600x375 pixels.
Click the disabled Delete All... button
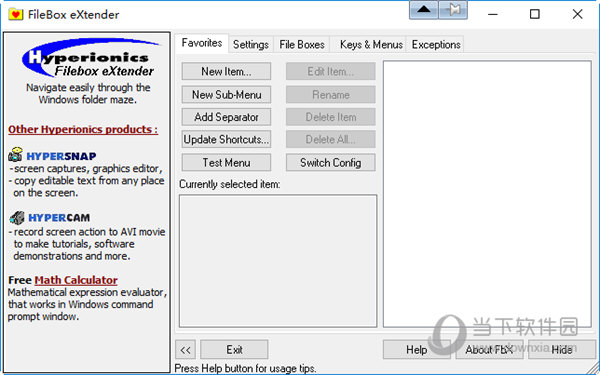331,140
